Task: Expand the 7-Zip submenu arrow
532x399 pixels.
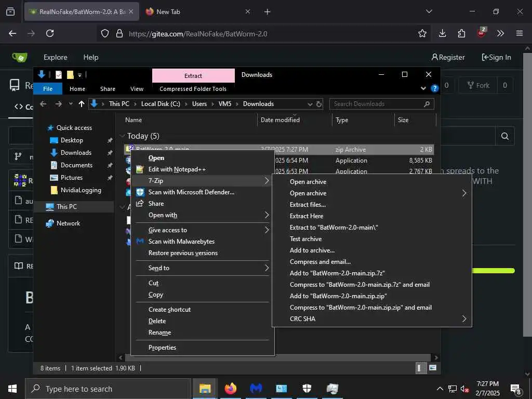Action: (267, 181)
